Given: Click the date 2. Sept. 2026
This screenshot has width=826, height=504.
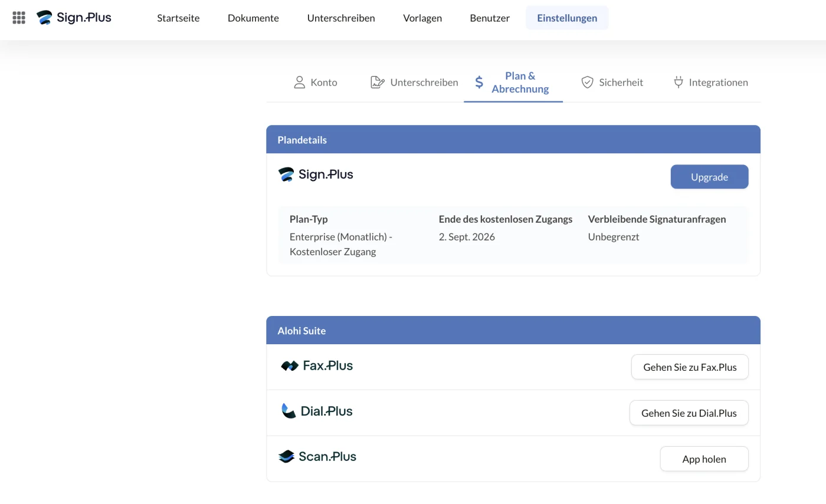Looking at the screenshot, I should point(467,237).
